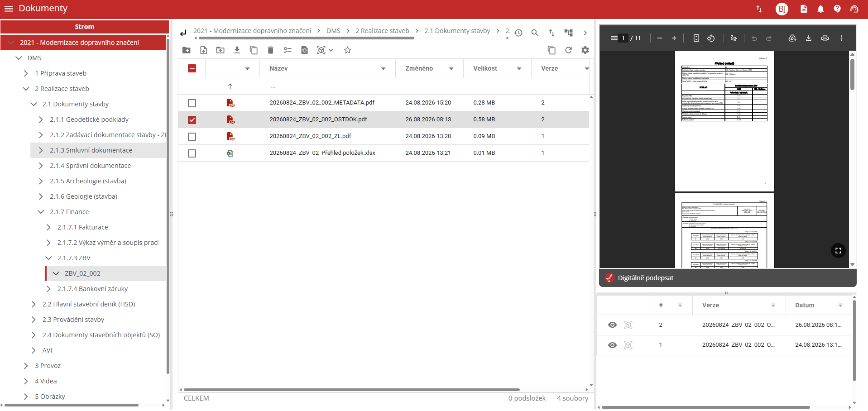Viewport: 868px width, 411px height.
Task: Click the checklist icon in toolbar
Action: pyautogui.click(x=288, y=50)
